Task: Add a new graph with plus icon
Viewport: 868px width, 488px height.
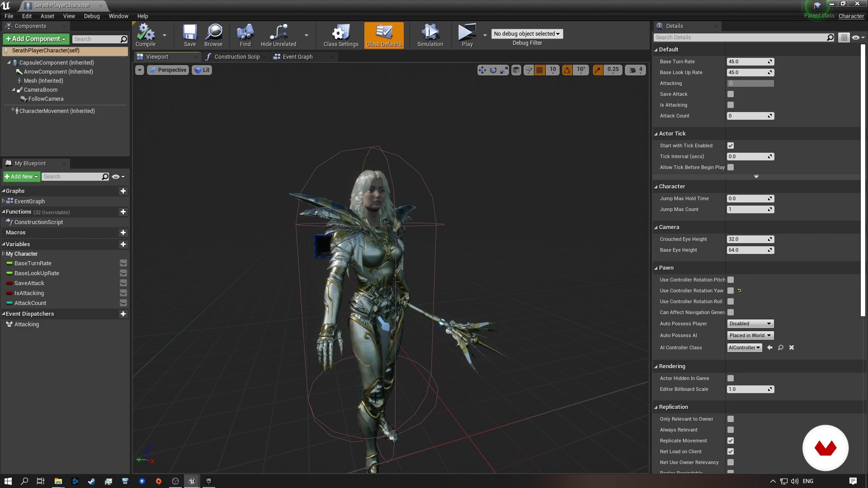Action: pyautogui.click(x=123, y=191)
